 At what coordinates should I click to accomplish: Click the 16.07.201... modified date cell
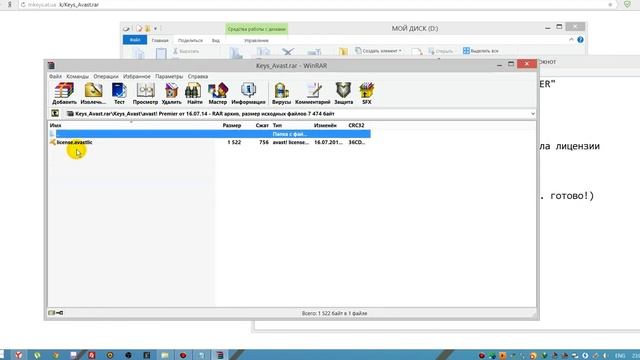click(328, 142)
